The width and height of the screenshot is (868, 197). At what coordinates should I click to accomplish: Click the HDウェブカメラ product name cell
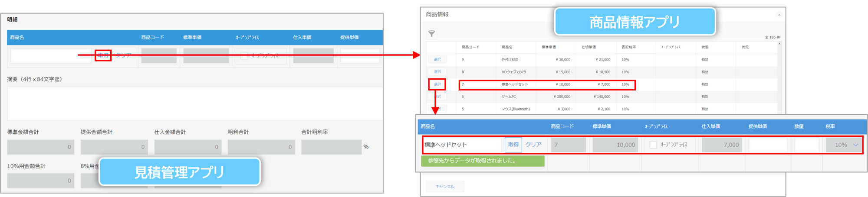click(514, 72)
